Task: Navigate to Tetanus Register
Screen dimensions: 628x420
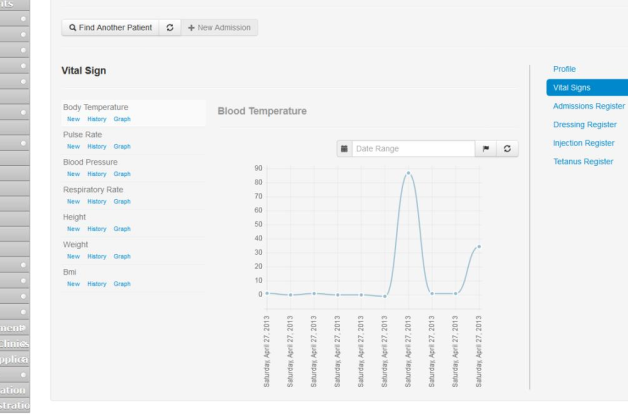Action: pyautogui.click(x=583, y=161)
